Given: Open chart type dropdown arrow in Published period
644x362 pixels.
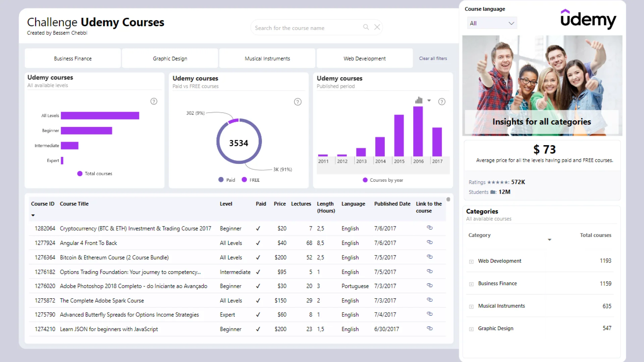Looking at the screenshot, I should click(x=429, y=101).
